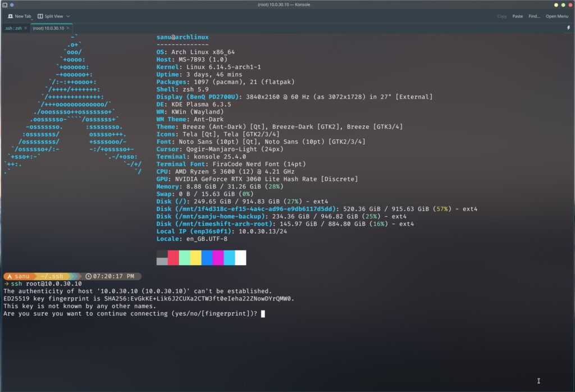Click the 'Display (BenQ PD2700U)' line
This screenshot has height=392, width=575.
point(294,97)
